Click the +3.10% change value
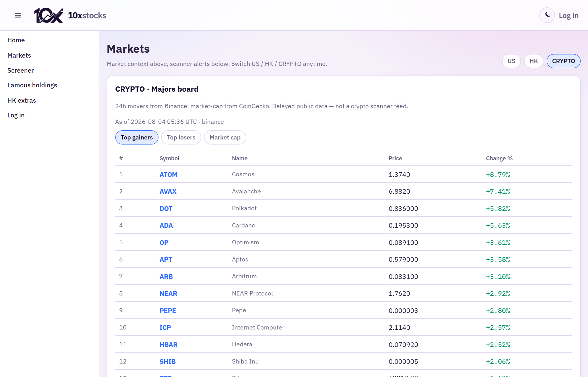 (x=498, y=276)
